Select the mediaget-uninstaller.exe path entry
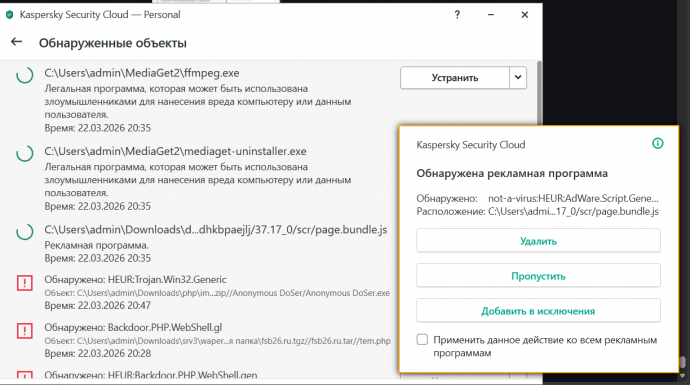Image resolution: width=690 pixels, height=385 pixels. [175, 151]
